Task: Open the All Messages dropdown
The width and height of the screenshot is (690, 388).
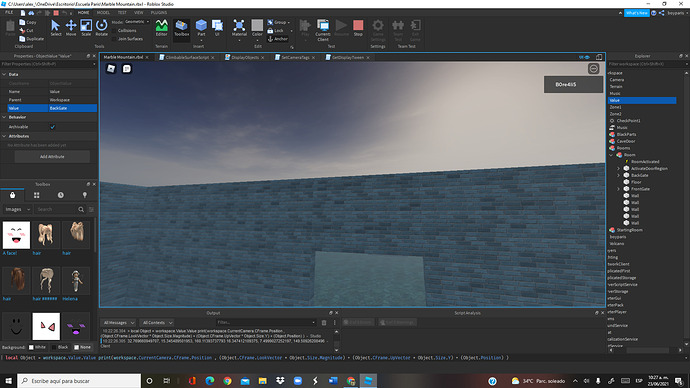Action: pyautogui.click(x=118, y=322)
